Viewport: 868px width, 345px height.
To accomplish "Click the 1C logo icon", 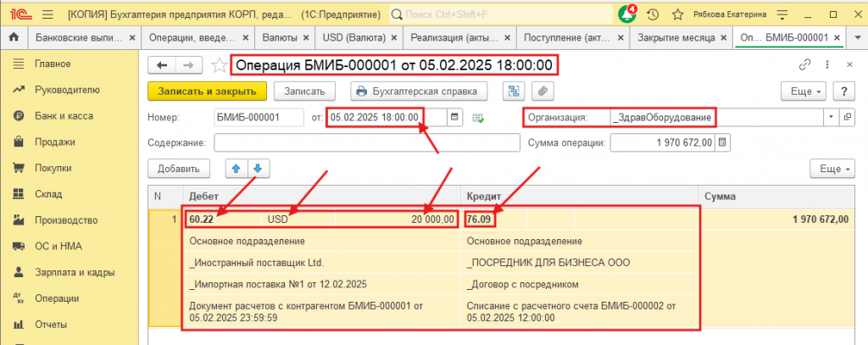I will tap(20, 14).
